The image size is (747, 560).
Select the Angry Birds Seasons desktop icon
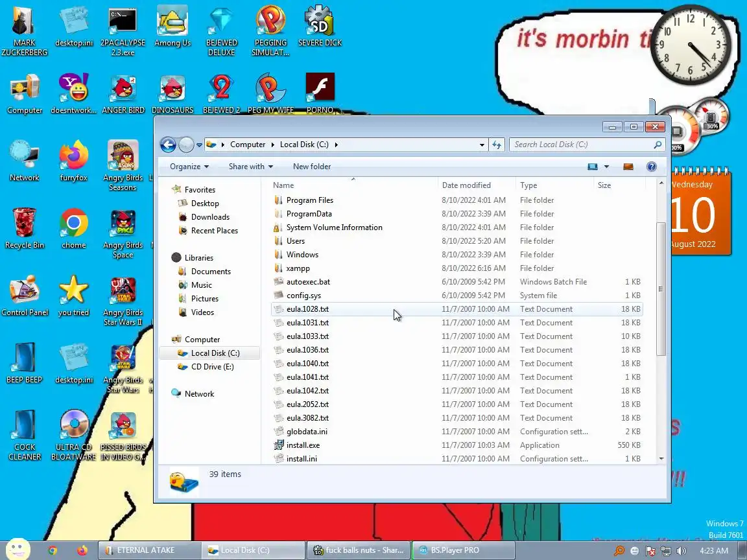[123, 166]
